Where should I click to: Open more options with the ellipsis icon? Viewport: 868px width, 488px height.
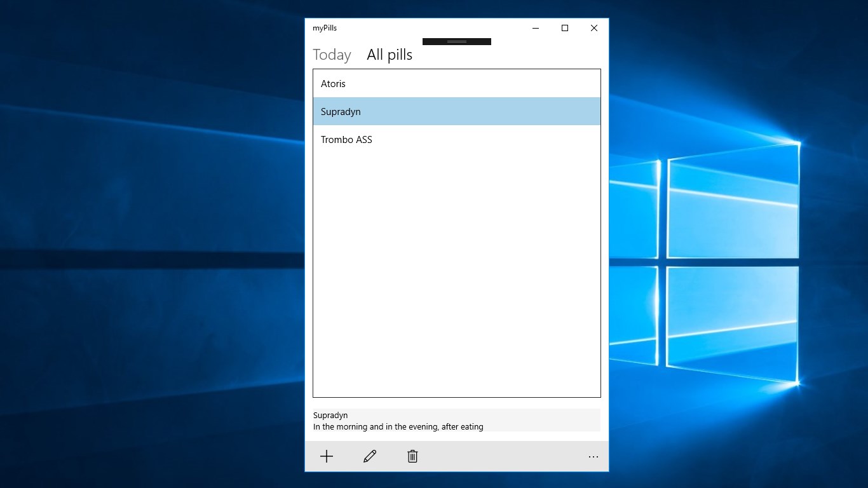click(x=593, y=456)
